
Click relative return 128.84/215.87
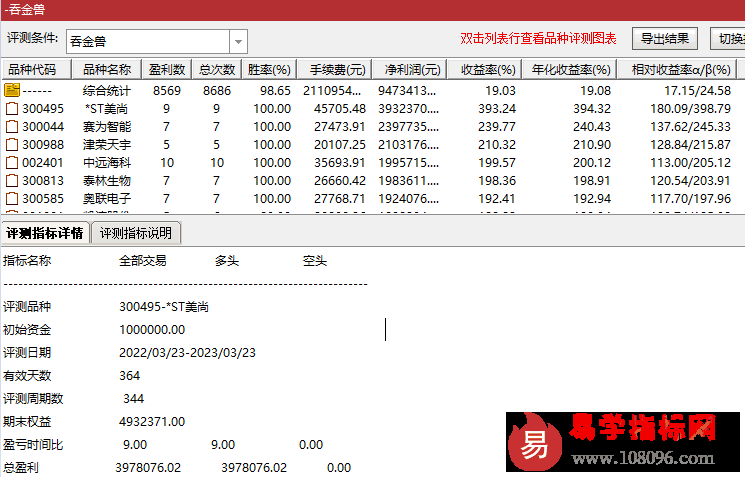click(x=690, y=145)
